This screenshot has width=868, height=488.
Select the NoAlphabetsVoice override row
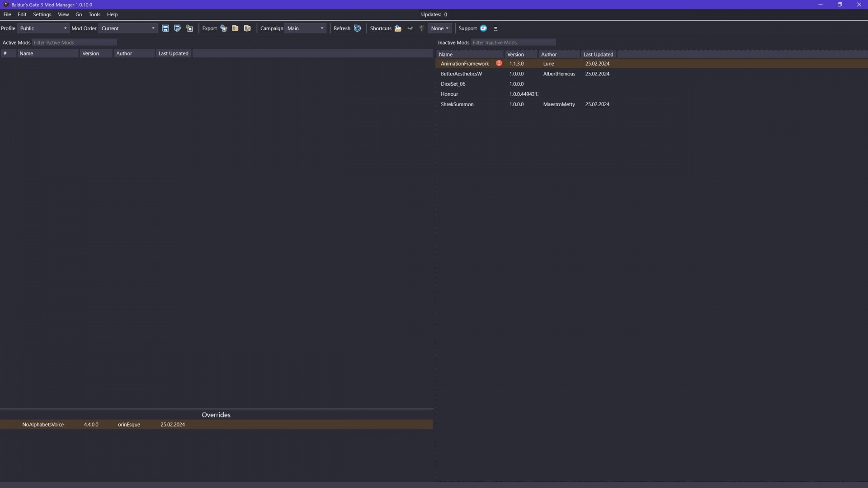[43, 425]
